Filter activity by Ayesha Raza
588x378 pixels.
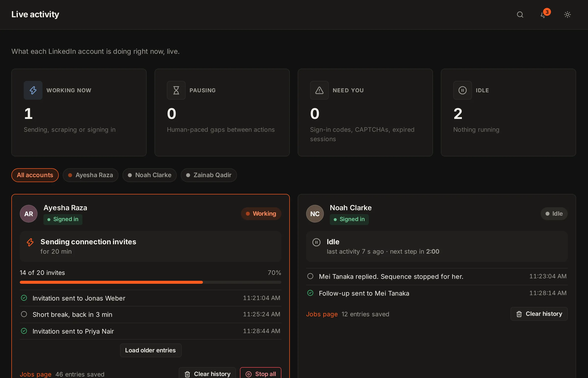point(91,175)
